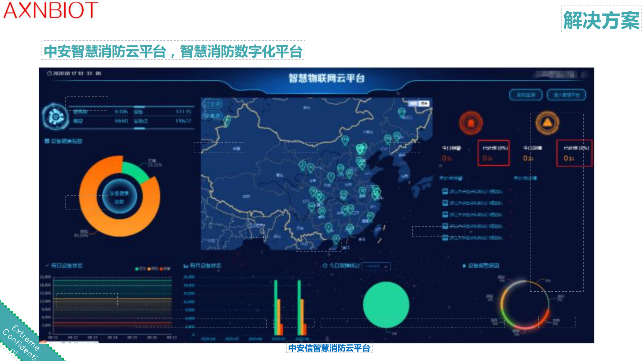This screenshot has width=644, height=361.
Task: Click the red alarm bell icon
Action: (471, 123)
